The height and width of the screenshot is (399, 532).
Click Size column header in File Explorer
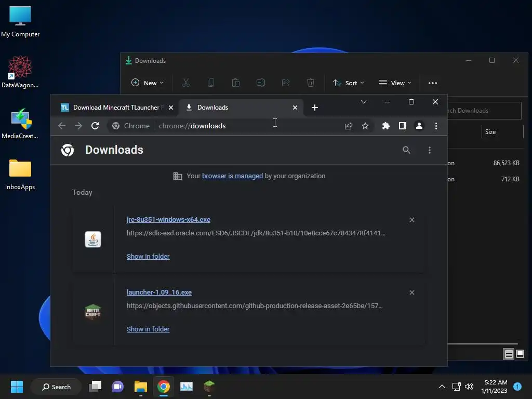coord(502,132)
